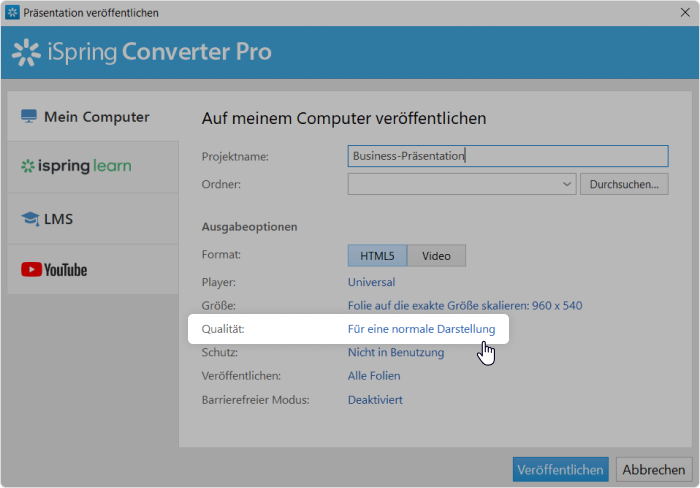This screenshot has width=700, height=488.
Task: Click the Barrierefreier Modus: label
Action: tap(255, 400)
